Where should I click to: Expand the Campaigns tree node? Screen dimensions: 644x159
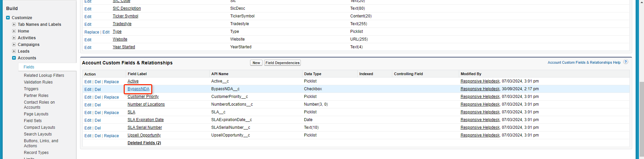coord(14,45)
